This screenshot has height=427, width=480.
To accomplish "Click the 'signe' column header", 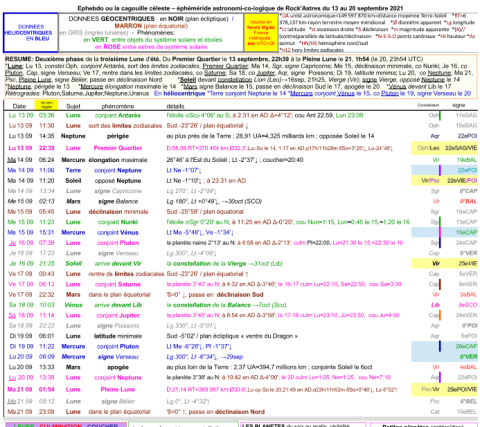I will click(x=459, y=105).
